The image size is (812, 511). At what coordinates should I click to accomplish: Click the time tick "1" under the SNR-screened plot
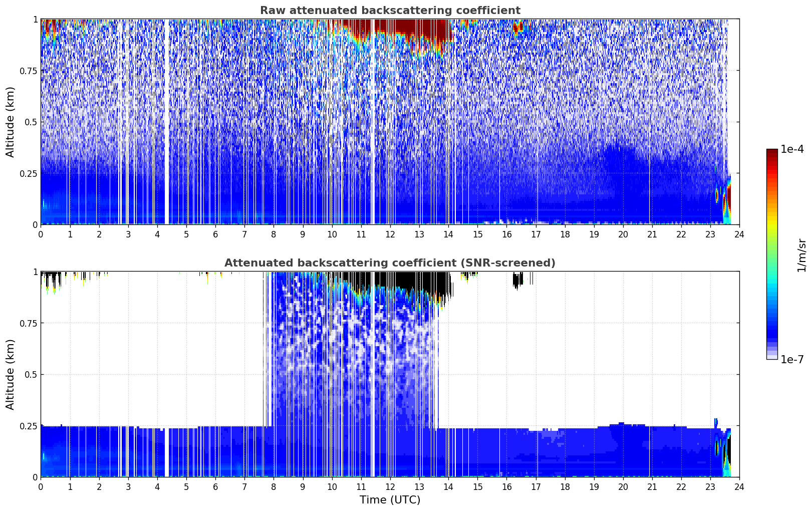click(70, 486)
